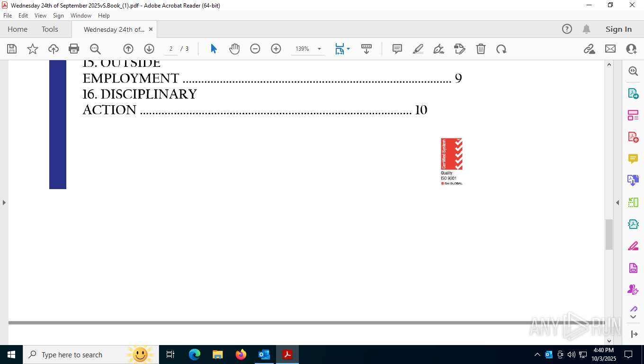Open the Windows Start menu
Viewport: 644px width, 364px height.
coord(11,355)
